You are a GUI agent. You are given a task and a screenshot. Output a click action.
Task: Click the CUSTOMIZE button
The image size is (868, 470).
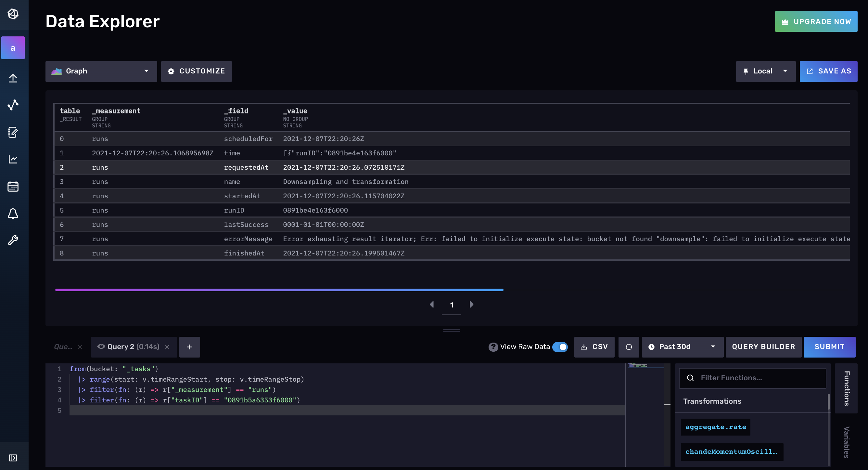[197, 71]
